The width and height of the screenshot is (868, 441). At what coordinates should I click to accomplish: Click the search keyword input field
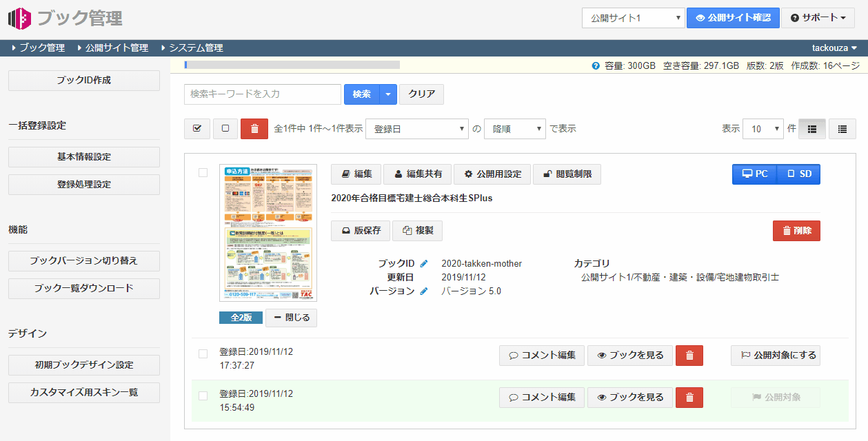[x=263, y=94]
